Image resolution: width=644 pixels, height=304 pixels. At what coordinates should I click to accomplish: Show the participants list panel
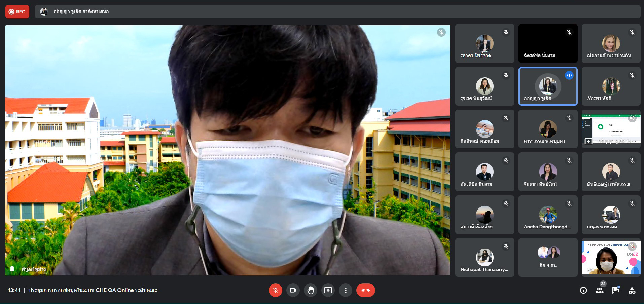(600, 290)
